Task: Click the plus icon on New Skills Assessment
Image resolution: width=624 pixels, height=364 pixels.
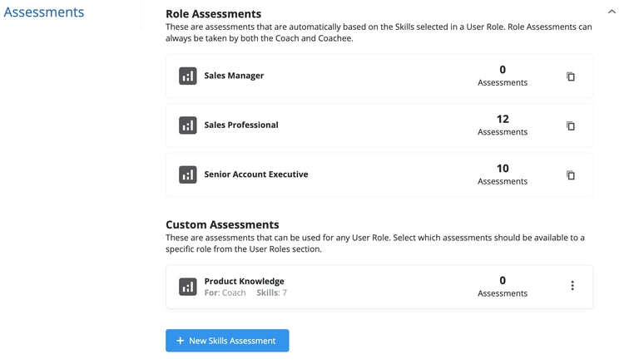Action: coord(181,341)
